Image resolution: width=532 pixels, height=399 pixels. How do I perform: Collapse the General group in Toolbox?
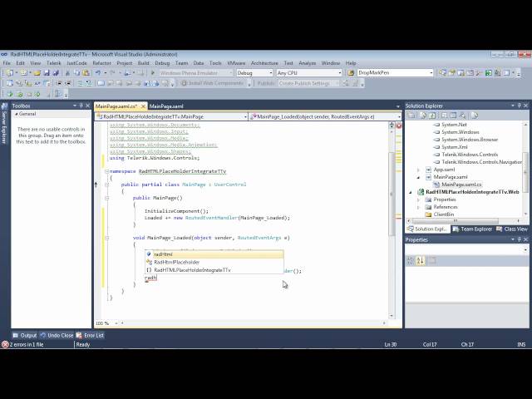(16, 114)
